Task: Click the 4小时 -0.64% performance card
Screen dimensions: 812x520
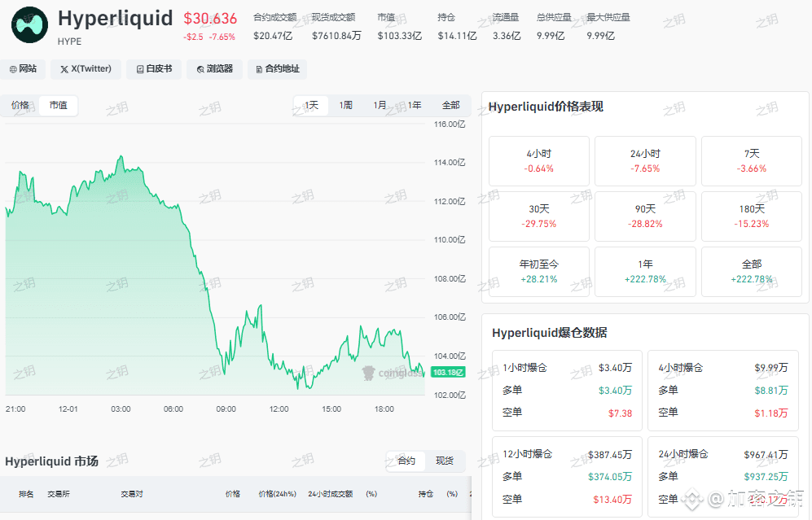Action: 539,161
